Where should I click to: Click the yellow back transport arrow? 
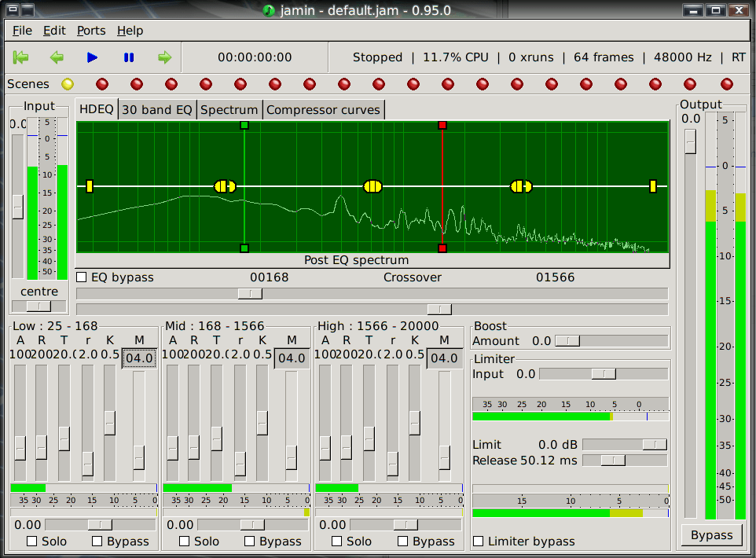coord(56,57)
